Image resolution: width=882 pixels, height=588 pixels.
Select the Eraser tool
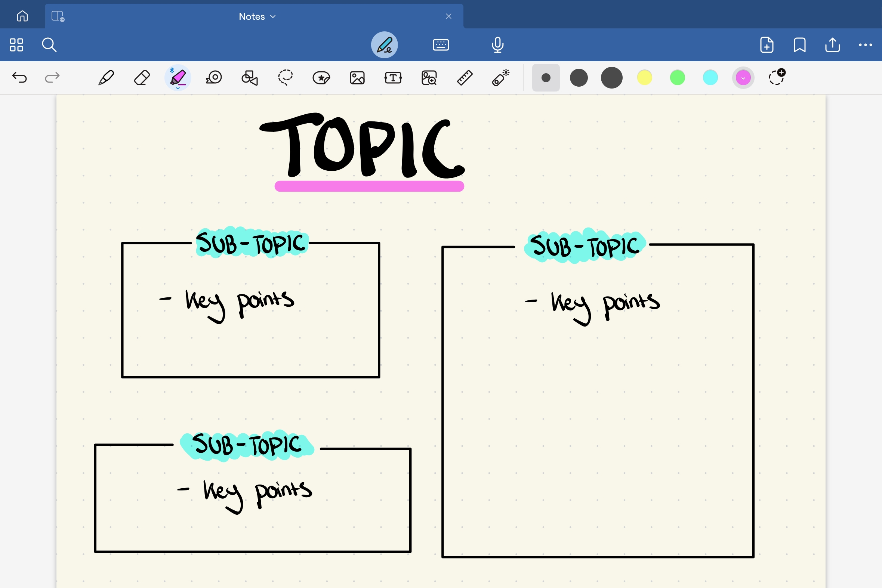pyautogui.click(x=141, y=78)
